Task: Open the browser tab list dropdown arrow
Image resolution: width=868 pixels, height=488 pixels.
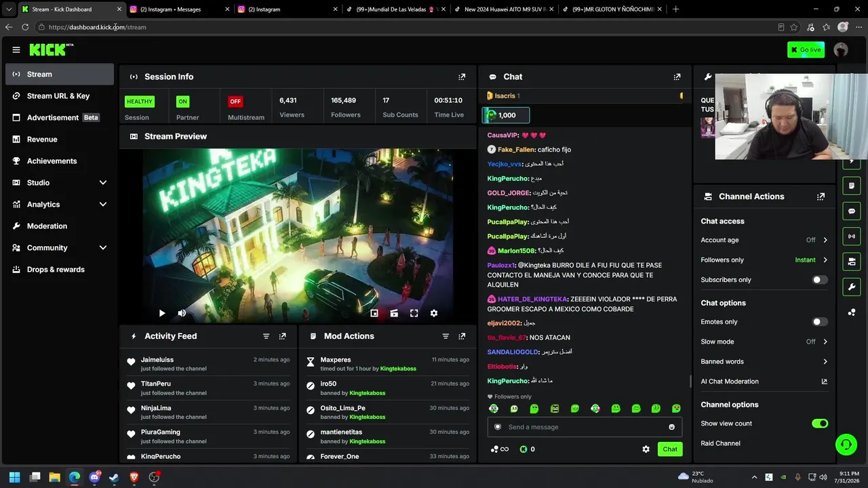Action: click(9, 9)
